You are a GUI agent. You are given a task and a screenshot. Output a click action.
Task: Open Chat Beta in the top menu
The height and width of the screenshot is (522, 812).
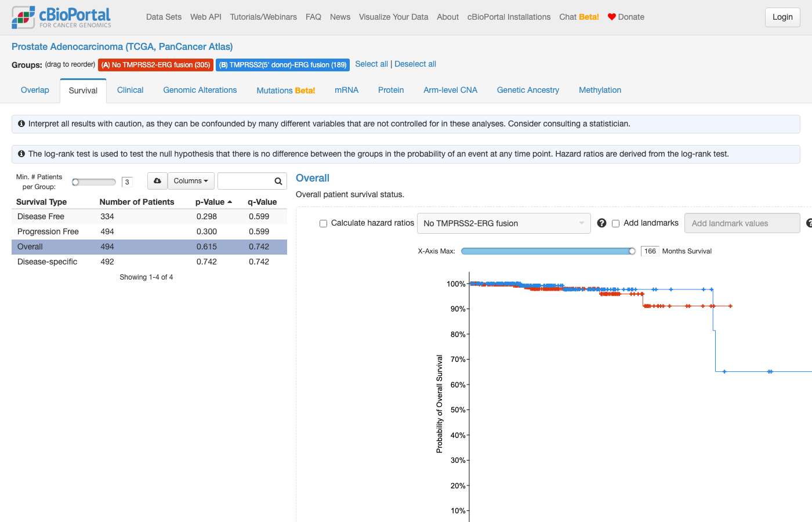point(579,17)
